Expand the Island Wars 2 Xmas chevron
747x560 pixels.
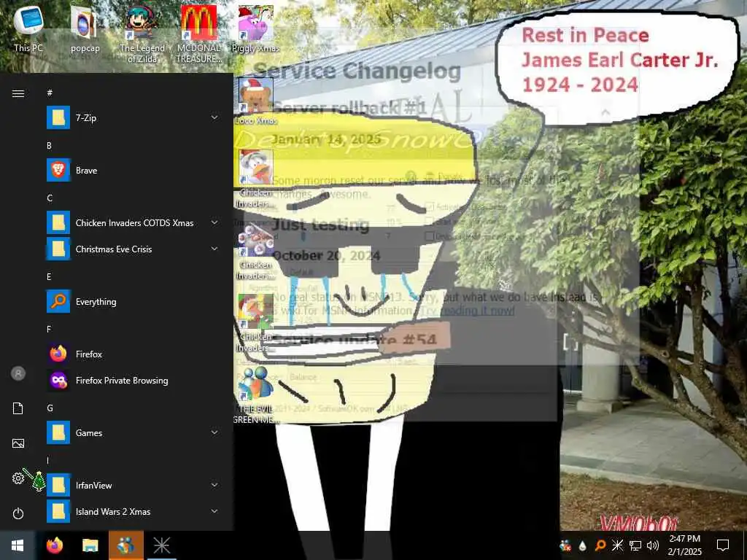coord(214,511)
